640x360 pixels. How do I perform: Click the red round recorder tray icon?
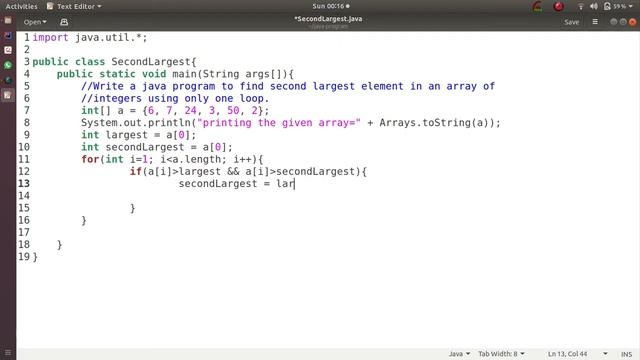(x=558, y=6)
